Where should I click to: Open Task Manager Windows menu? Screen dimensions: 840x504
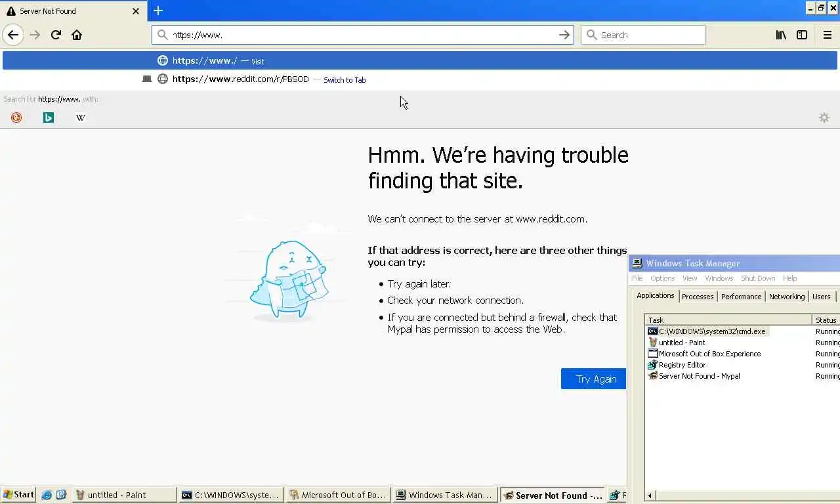[719, 278]
